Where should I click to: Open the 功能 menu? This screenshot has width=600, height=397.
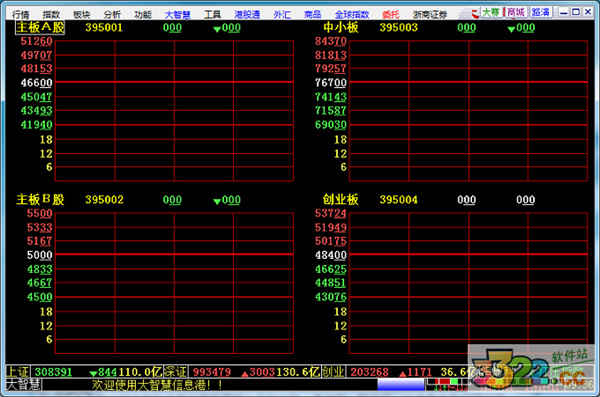tap(143, 15)
